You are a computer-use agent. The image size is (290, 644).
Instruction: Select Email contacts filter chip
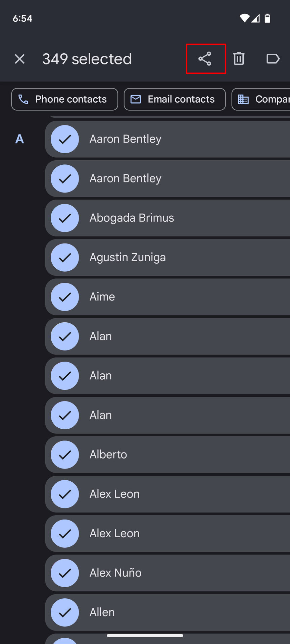click(x=175, y=99)
